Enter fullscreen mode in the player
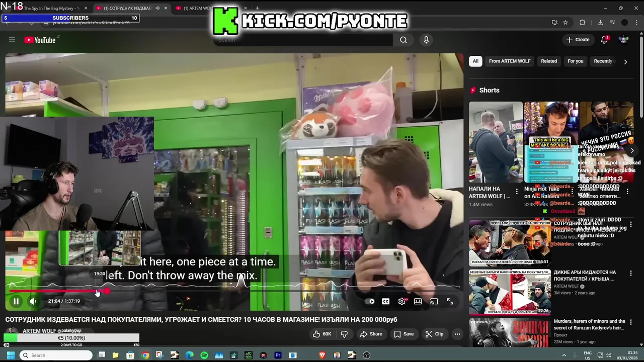 tap(450, 301)
